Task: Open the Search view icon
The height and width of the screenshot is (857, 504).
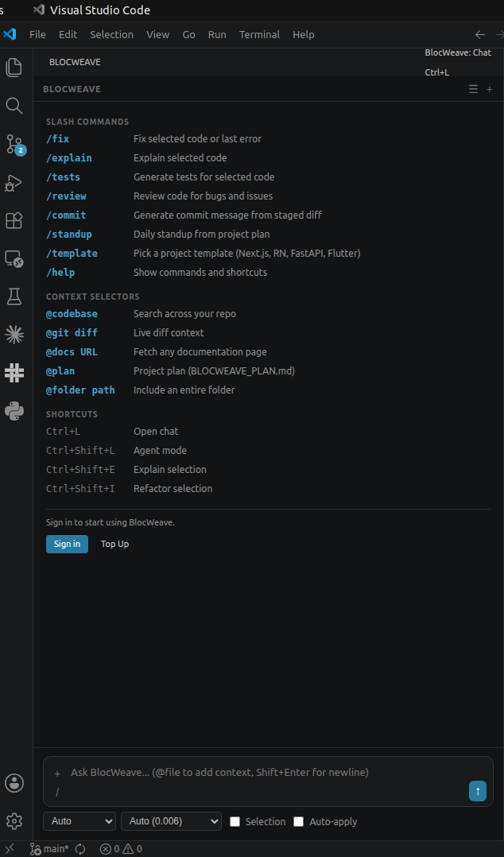Action: pyautogui.click(x=14, y=106)
